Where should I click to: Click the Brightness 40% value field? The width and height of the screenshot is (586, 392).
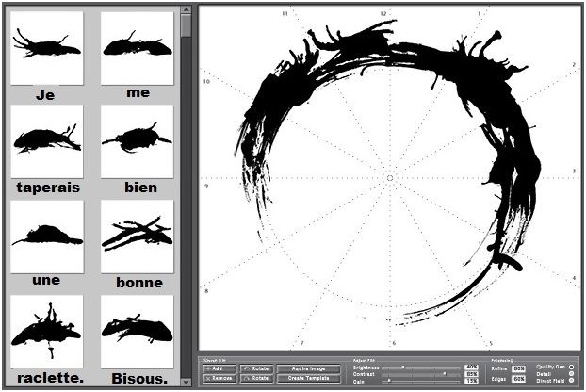(471, 367)
